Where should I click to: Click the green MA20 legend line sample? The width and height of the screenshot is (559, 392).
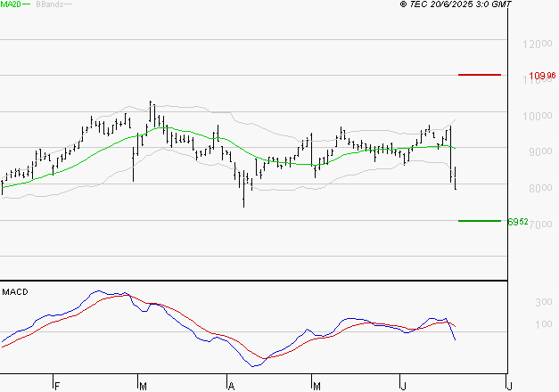point(26,5)
